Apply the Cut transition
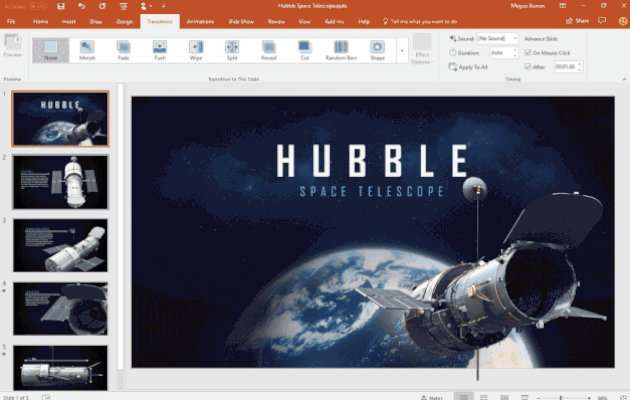The height and width of the screenshot is (400, 630). [x=305, y=50]
